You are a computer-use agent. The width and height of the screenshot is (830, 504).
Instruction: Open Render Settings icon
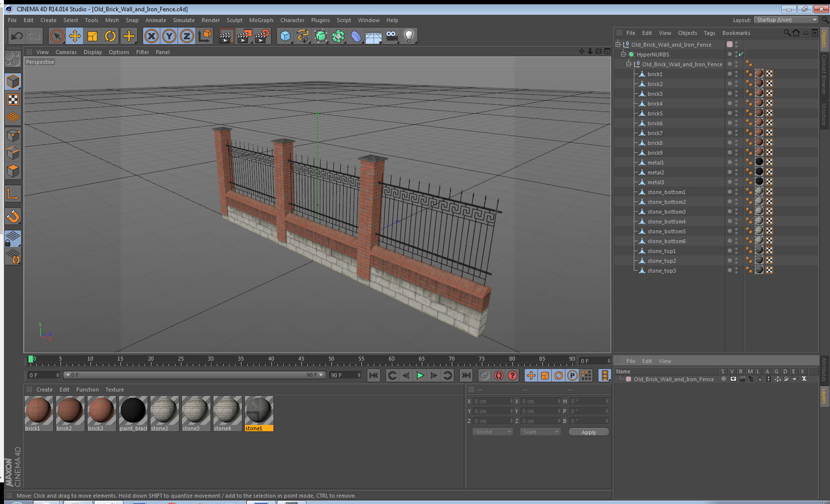click(x=263, y=36)
